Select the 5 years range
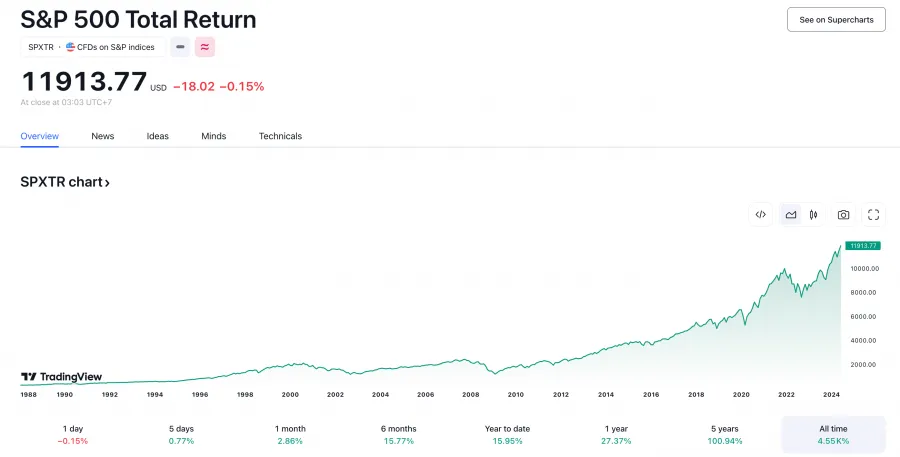Screen dimensions: 900x457 click(x=724, y=435)
